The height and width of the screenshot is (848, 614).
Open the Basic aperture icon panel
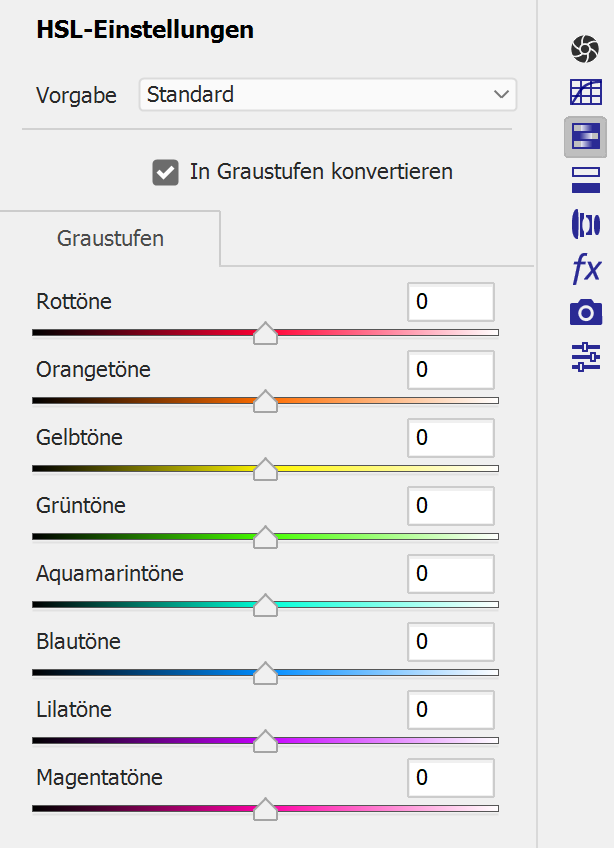click(x=585, y=48)
